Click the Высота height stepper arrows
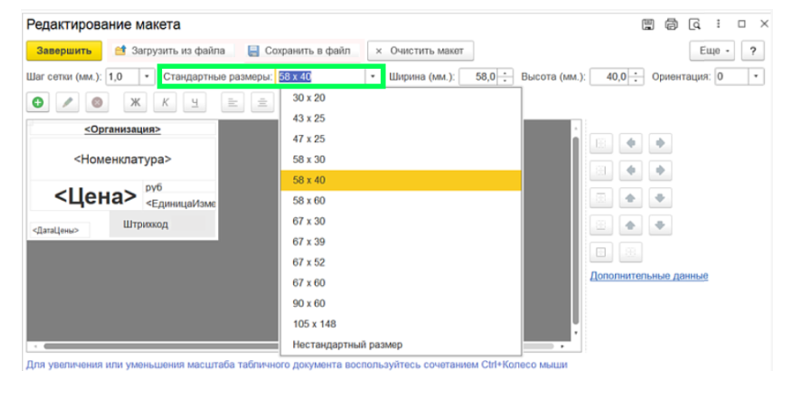 (x=637, y=77)
